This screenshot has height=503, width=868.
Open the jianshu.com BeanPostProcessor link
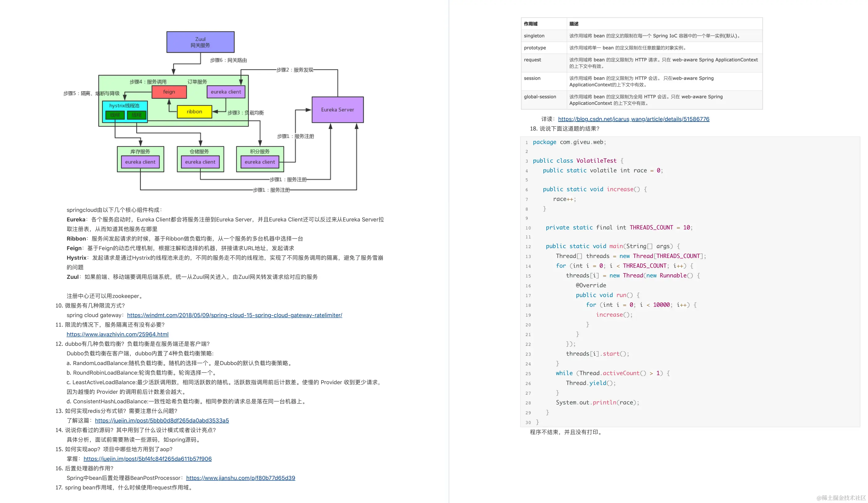point(240,478)
